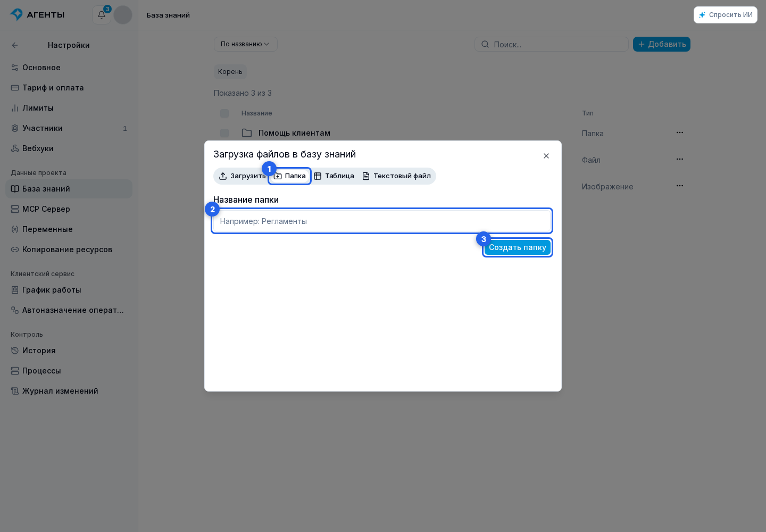
Task: Open База знаний in the sidebar
Action: tap(69, 189)
